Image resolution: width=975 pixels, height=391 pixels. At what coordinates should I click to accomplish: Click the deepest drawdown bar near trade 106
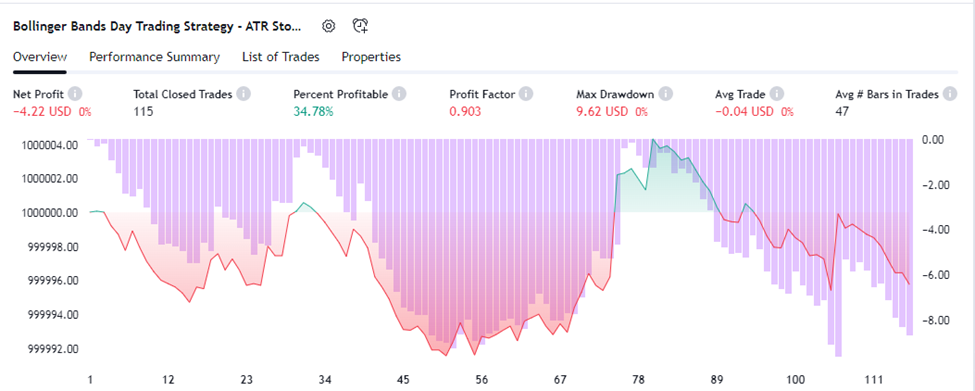[838, 247]
